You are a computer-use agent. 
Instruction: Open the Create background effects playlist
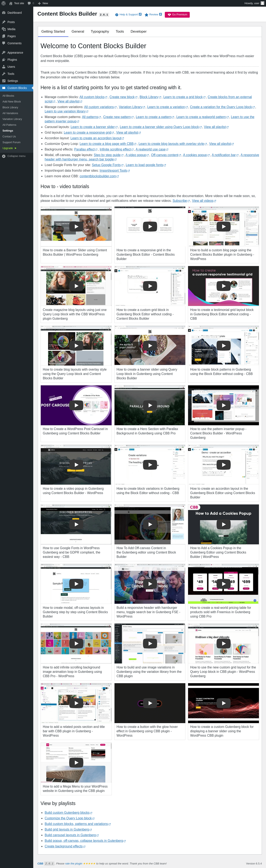pos(65,846)
